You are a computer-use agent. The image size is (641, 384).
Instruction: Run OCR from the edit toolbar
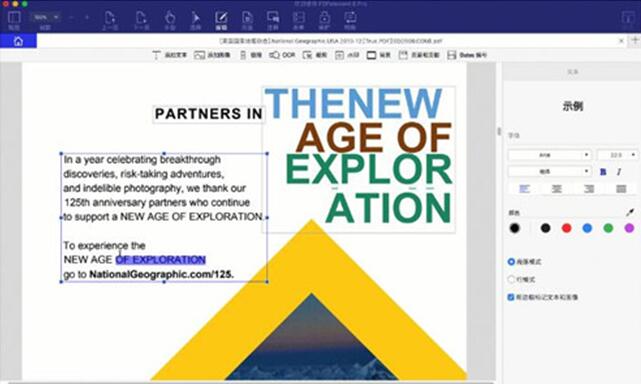pyautogui.click(x=282, y=55)
